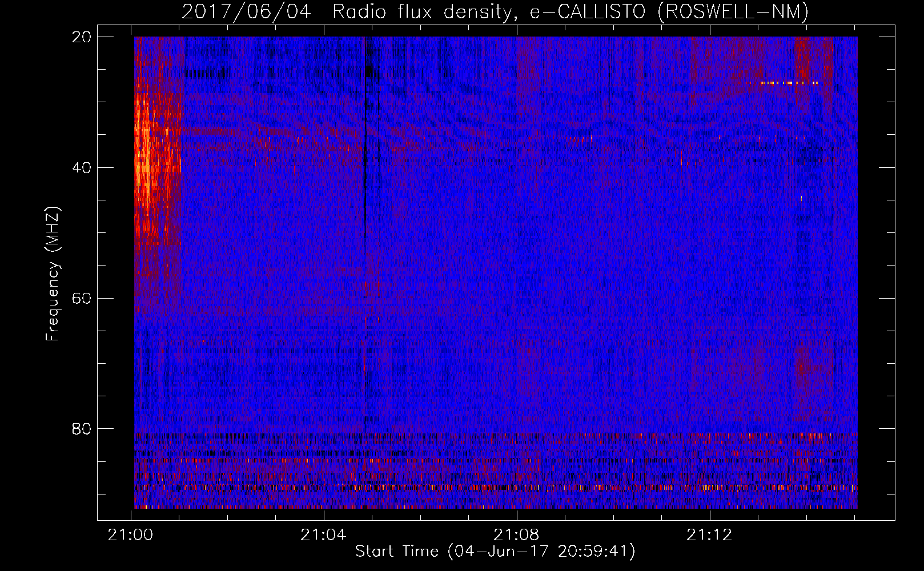The image size is (924, 571).
Task: Click the plot title 'Radio flux density, e-CALLISTO (ROSWELL-NM)'
Action: pyautogui.click(x=570, y=12)
